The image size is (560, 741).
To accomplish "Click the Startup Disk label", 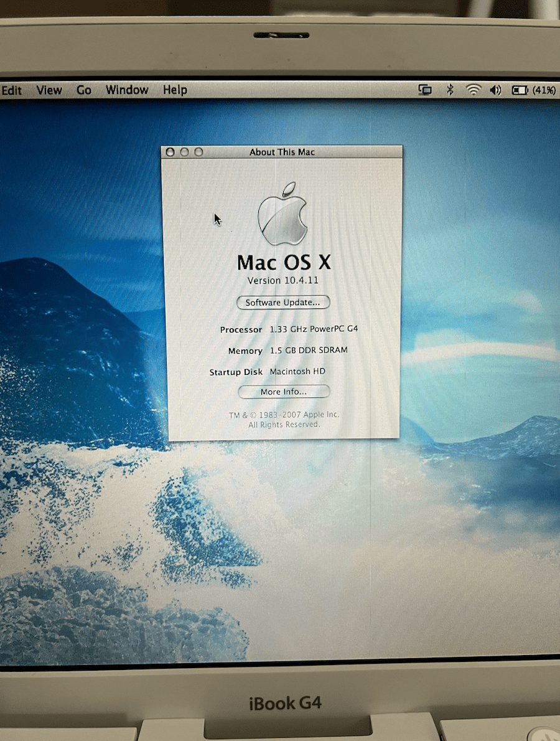I will click(236, 372).
